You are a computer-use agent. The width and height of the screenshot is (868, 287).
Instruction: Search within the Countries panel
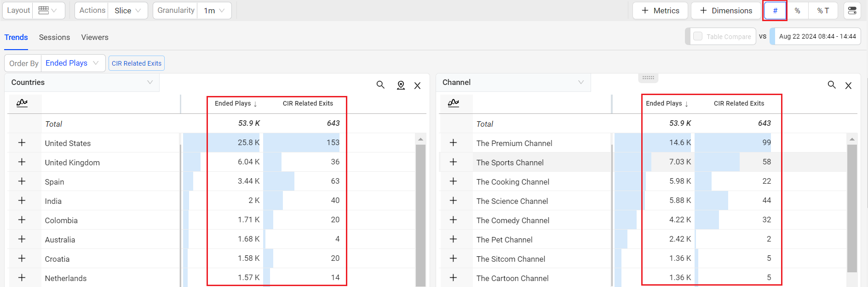380,85
